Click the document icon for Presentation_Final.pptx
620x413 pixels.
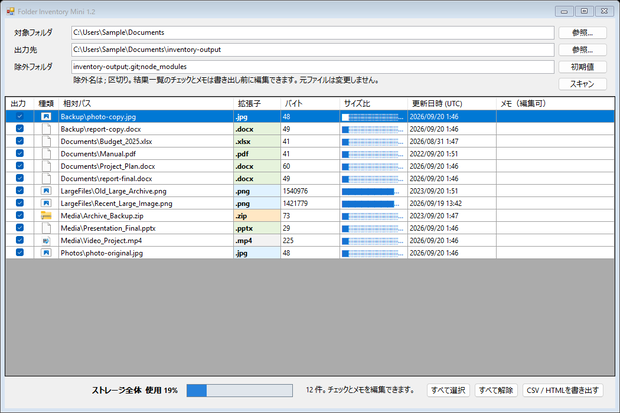tap(46, 228)
